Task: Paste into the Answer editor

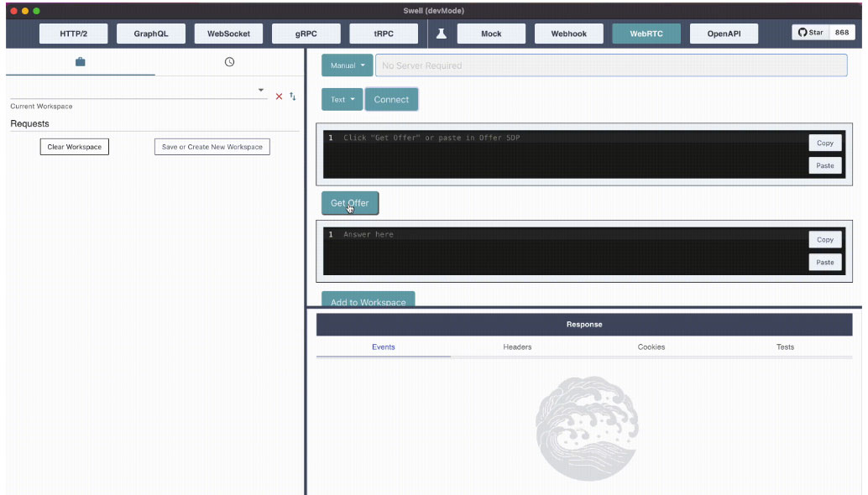Action: click(824, 262)
